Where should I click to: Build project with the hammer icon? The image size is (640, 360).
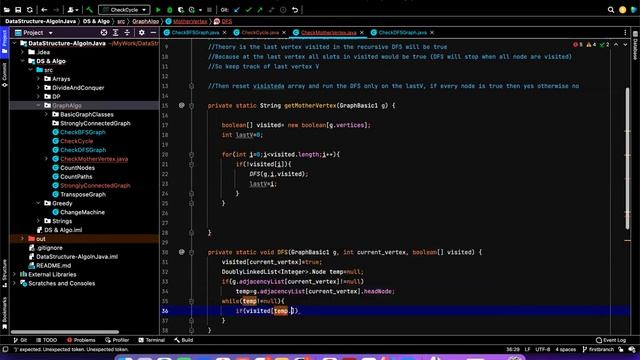(x=89, y=10)
